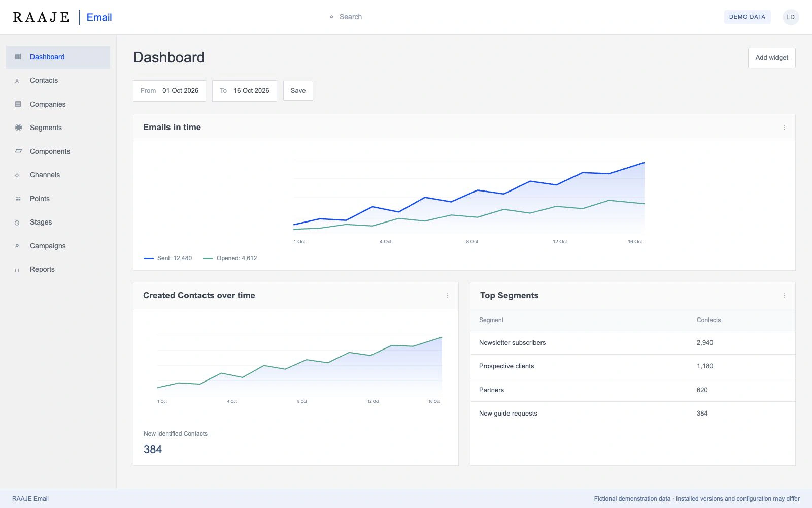Screen dimensions: 812x508
Task: Click the Campaigns icon in sidebar
Action: tap(17, 246)
